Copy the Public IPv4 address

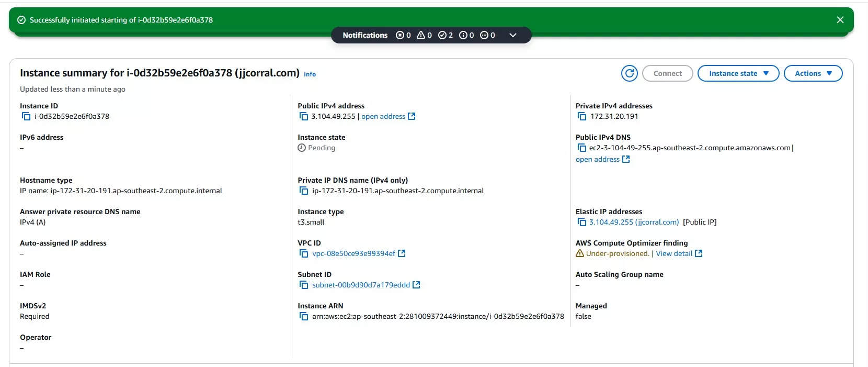(303, 117)
